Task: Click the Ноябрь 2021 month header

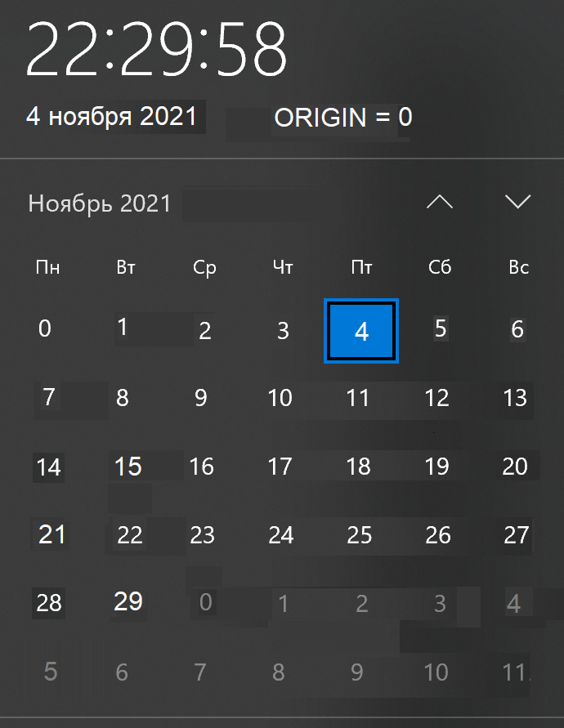Action: click(x=100, y=203)
